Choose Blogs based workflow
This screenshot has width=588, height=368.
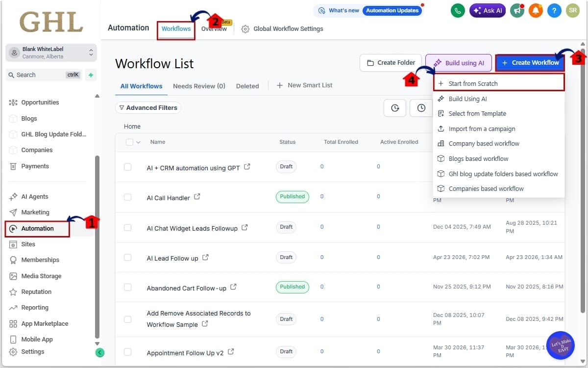pos(499,158)
